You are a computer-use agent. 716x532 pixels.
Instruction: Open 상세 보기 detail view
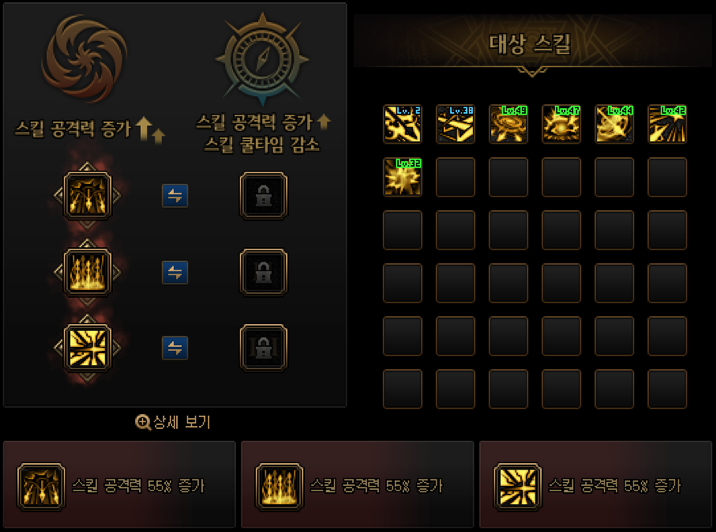tap(173, 422)
